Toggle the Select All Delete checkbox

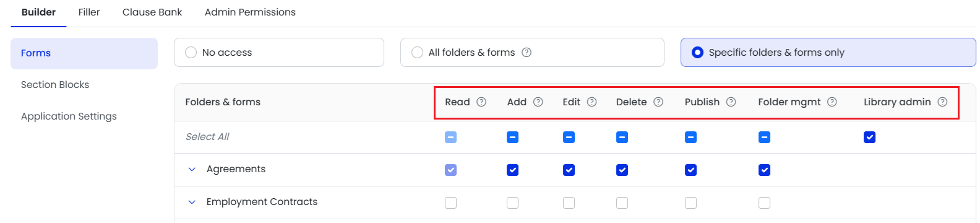(622, 138)
